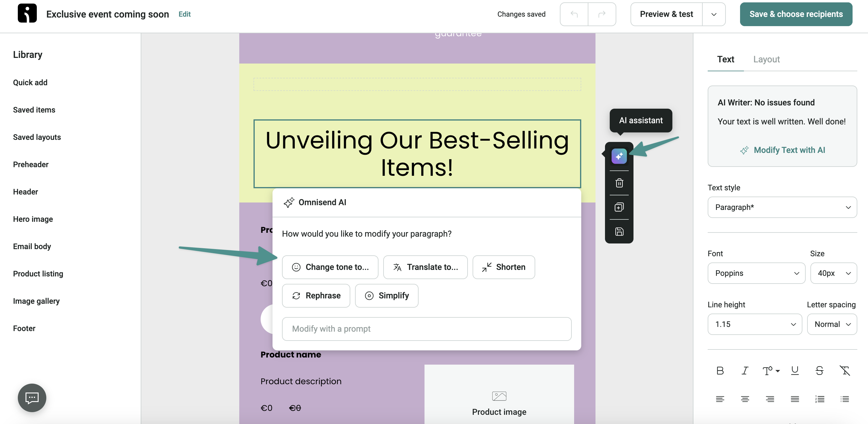
Task: Select Footer in Library
Action: (x=24, y=328)
